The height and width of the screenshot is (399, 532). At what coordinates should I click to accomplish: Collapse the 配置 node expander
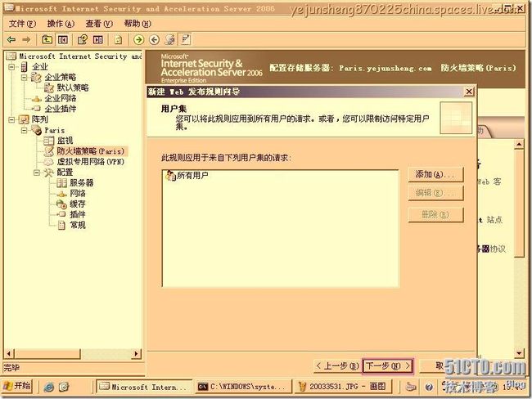coord(37,173)
